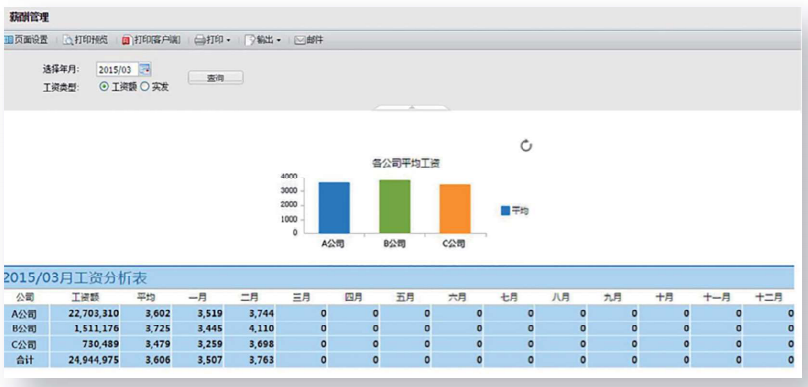Viewport: 808px width, 387px height.
Task: Select the 实发 radio button
Action: pyautogui.click(x=145, y=87)
